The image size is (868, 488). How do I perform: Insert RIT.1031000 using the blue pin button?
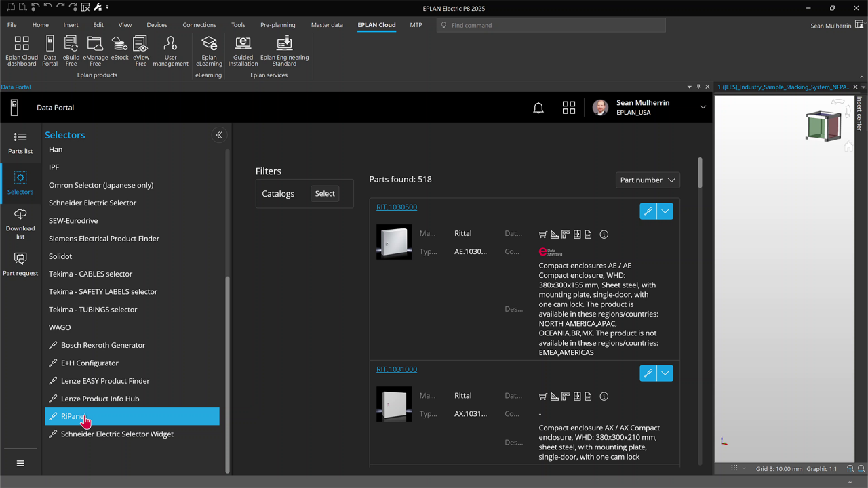648,373
